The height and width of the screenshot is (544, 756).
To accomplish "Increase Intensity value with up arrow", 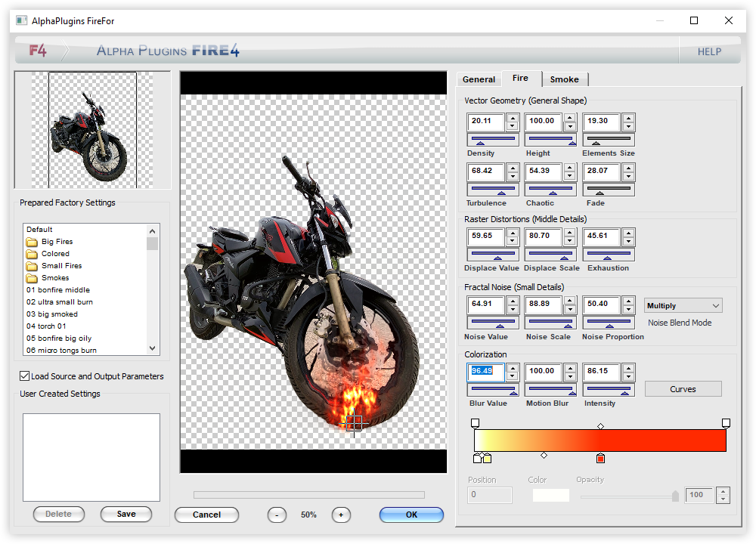I will coord(628,368).
